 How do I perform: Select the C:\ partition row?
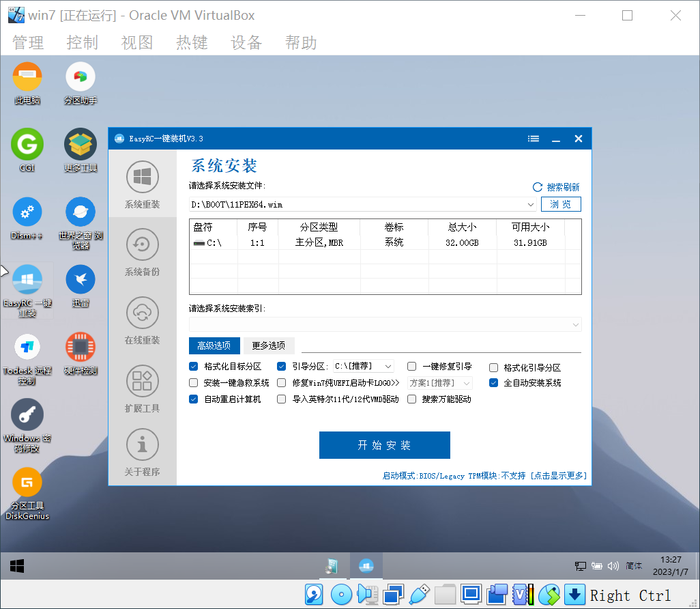(x=385, y=242)
